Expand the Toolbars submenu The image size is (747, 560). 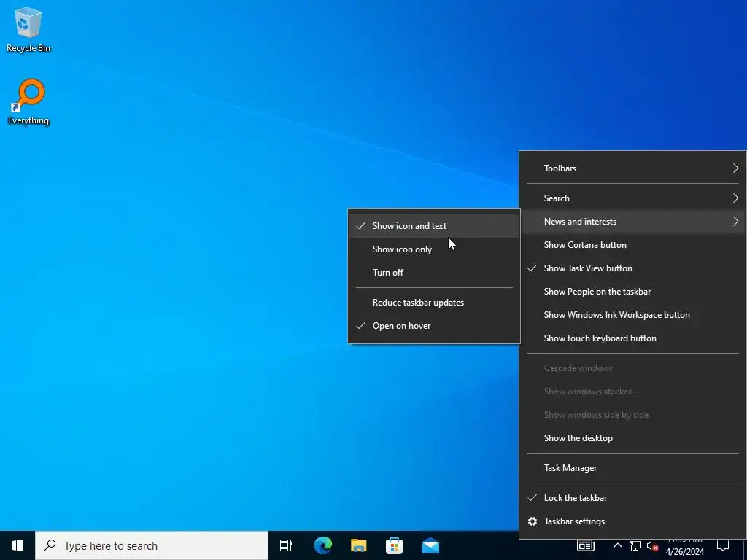click(x=632, y=168)
